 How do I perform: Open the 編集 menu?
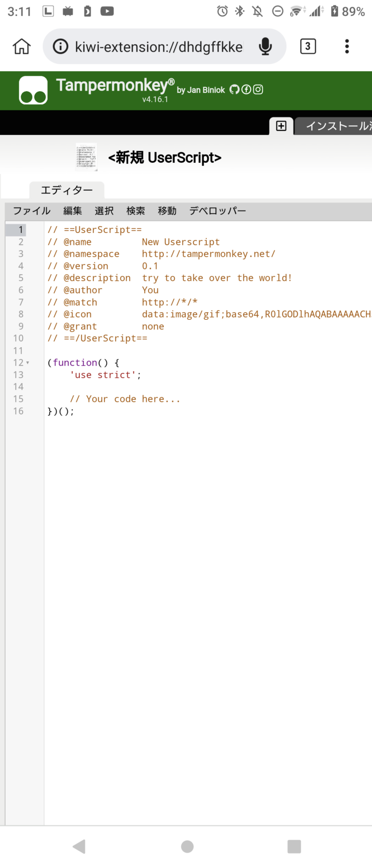point(73,211)
